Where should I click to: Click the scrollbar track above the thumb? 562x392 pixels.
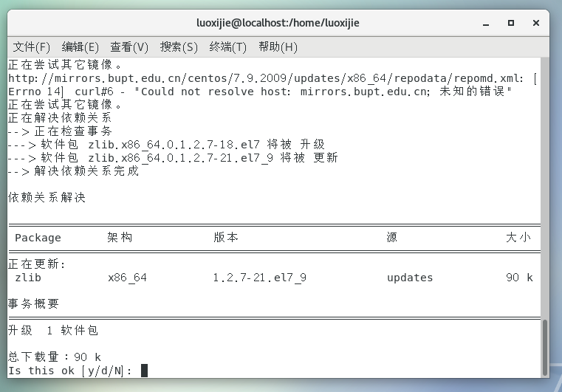pyautogui.click(x=546, y=185)
